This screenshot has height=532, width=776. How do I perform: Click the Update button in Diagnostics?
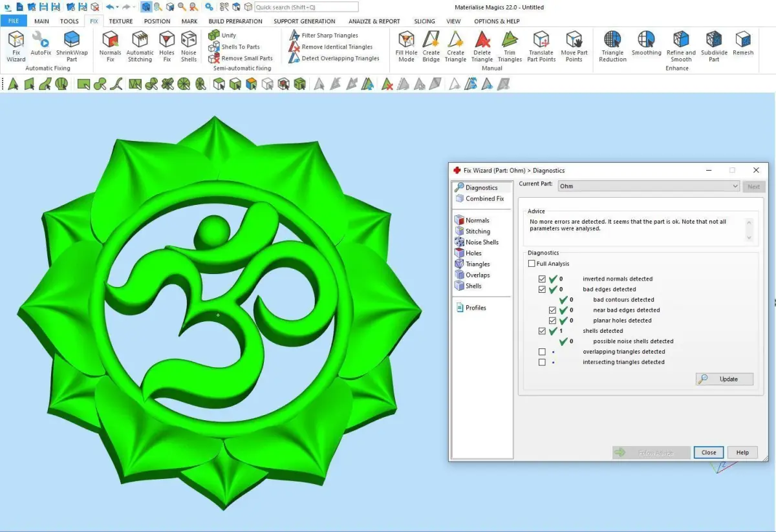[724, 379]
